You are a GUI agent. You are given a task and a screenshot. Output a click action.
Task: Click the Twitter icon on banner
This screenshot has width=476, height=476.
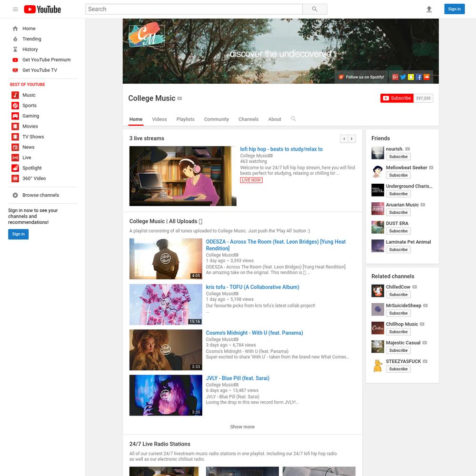click(x=403, y=77)
